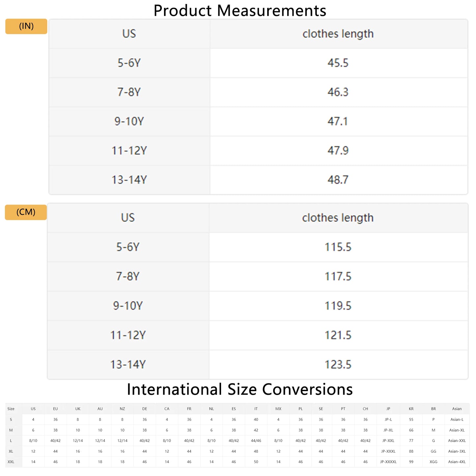
Task: Click the 117.5 length value
Action: 338,276
